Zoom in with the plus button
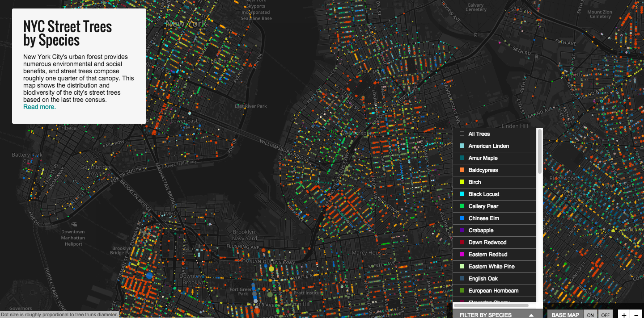Viewport: 644px width, 318px height. 624,315
